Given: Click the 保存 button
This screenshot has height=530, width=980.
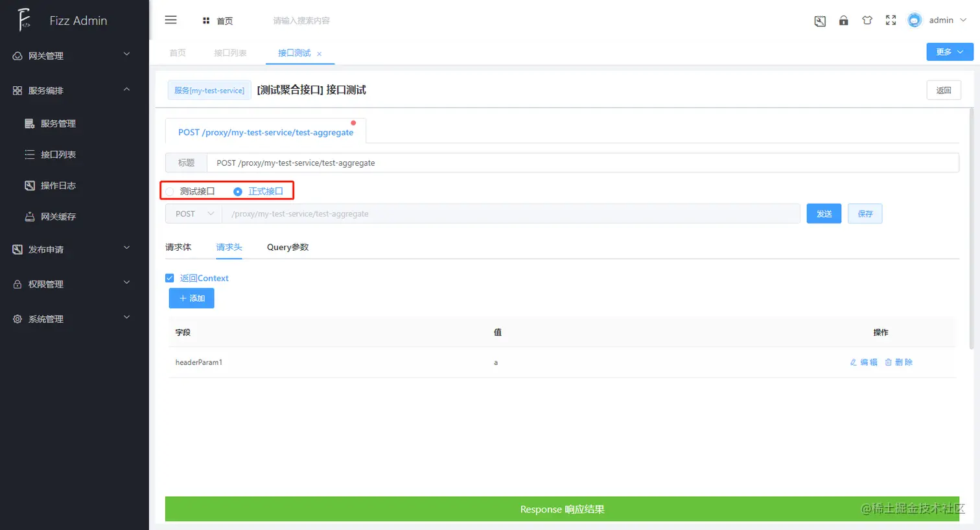Looking at the screenshot, I should [x=865, y=214].
